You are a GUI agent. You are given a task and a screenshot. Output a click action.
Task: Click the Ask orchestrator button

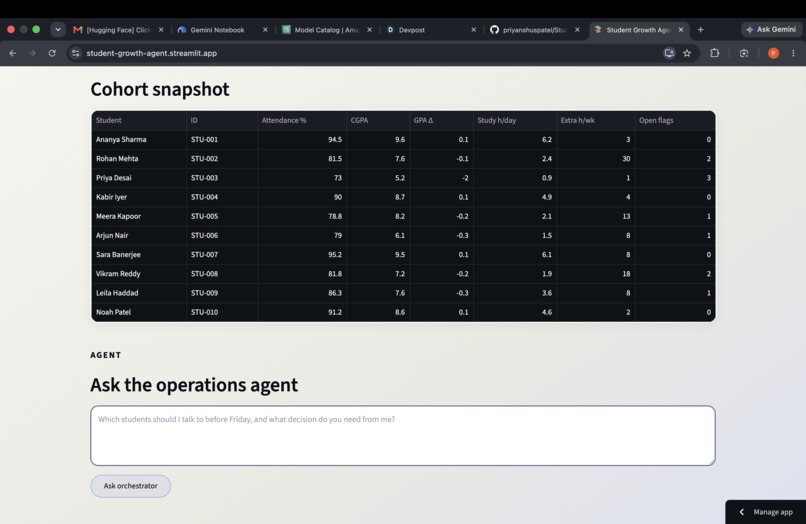click(x=131, y=486)
